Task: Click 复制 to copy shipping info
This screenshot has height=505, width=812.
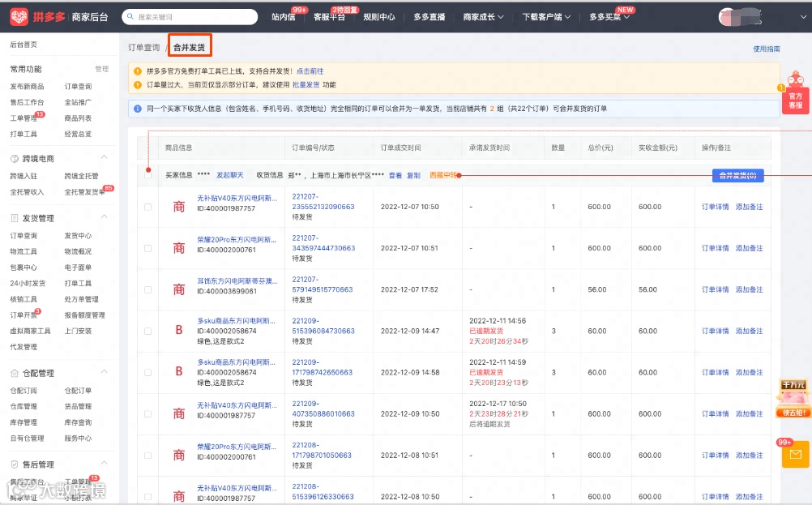Action: [x=414, y=176]
